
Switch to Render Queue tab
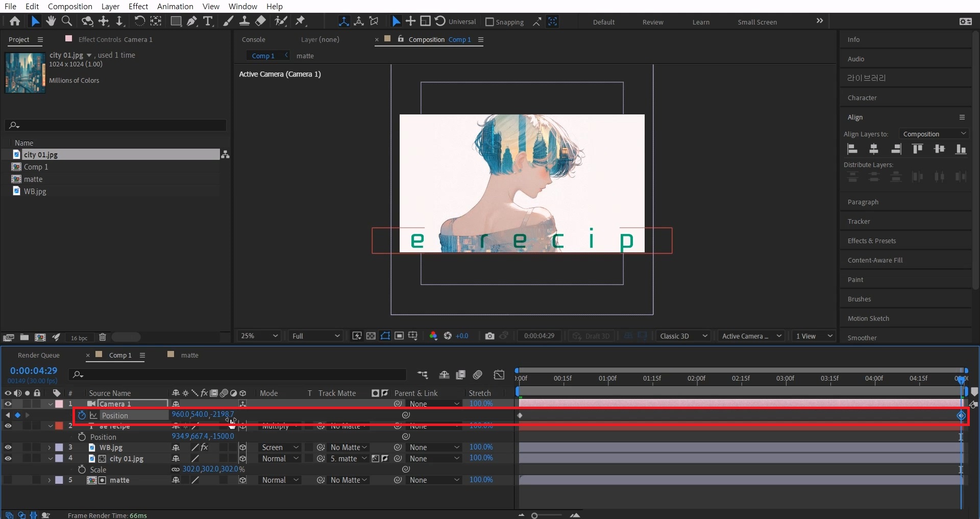click(39, 355)
